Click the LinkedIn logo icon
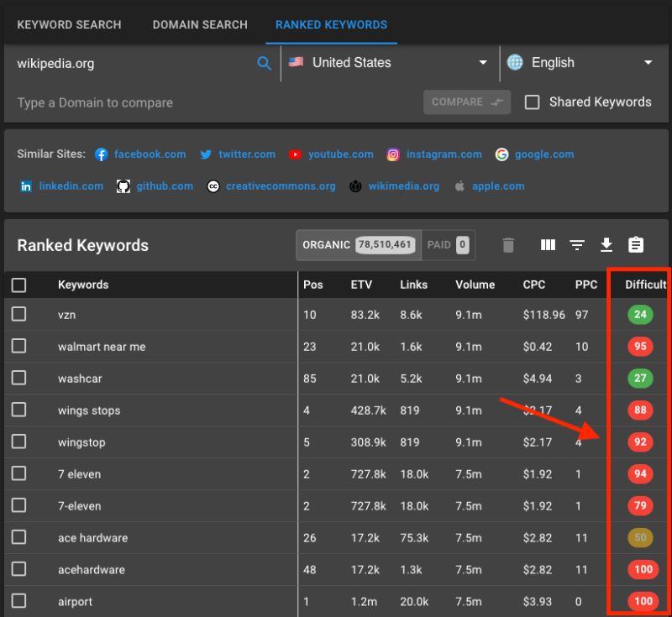672x617 pixels. (x=26, y=186)
